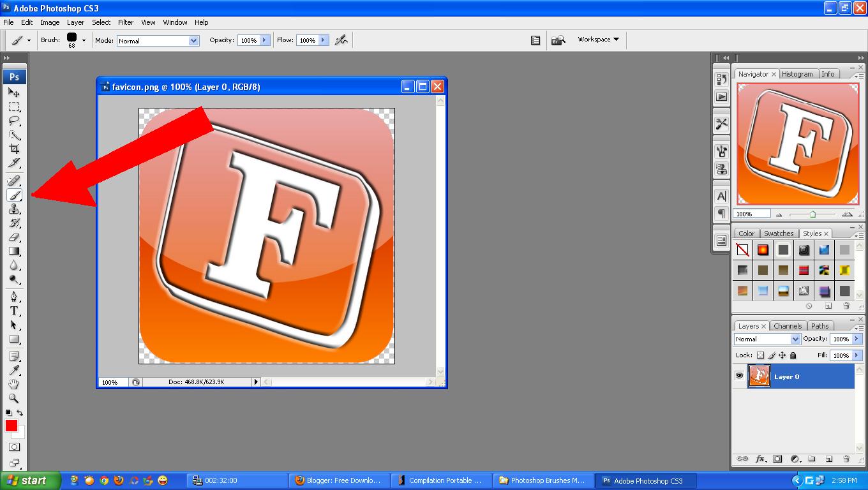868x490 pixels.
Task: Adjust the Navigator zoom slider
Action: click(812, 214)
